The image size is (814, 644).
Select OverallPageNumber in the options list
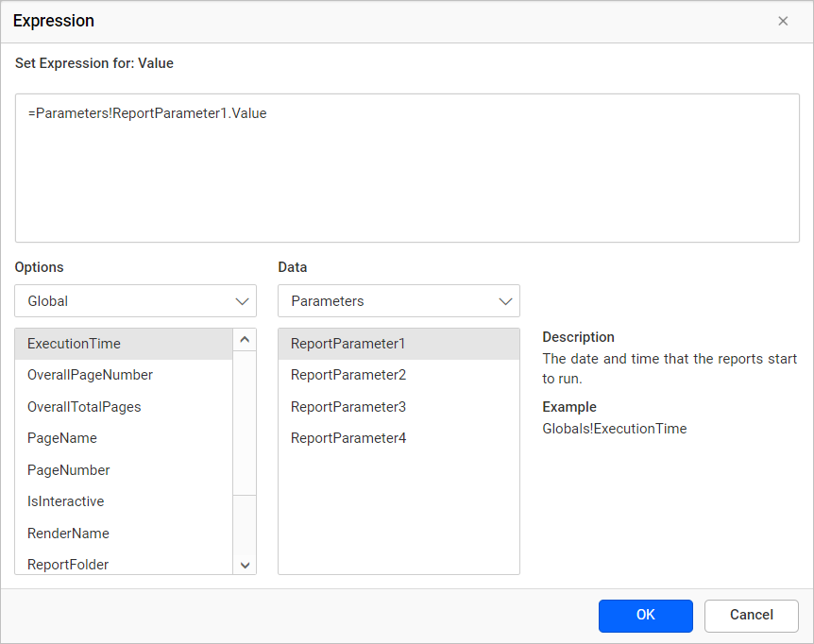[x=124, y=375]
